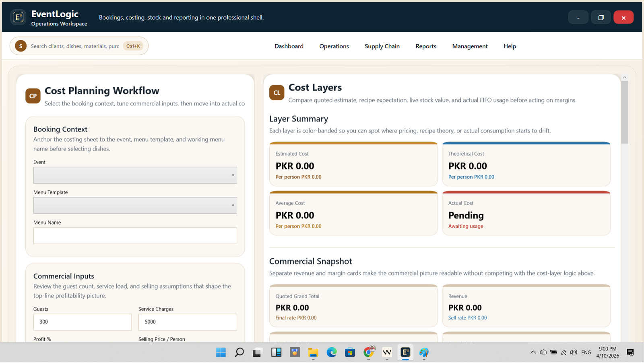This screenshot has height=363, width=644.
Task: Launch Google Chrome from the taskbar
Action: point(369,352)
